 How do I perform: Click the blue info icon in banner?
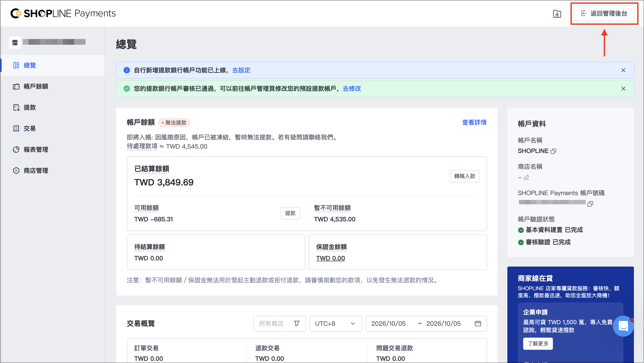point(127,70)
